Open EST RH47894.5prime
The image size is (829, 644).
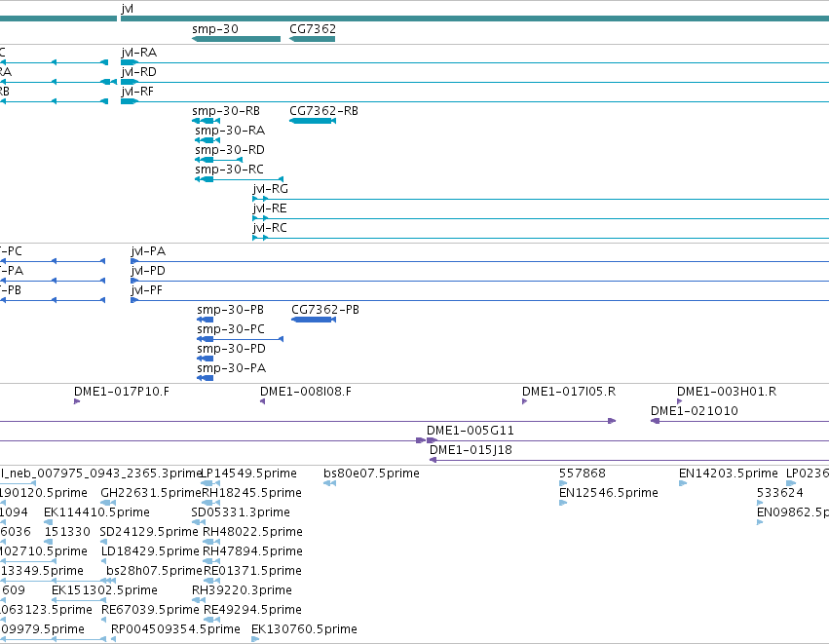click(x=252, y=551)
